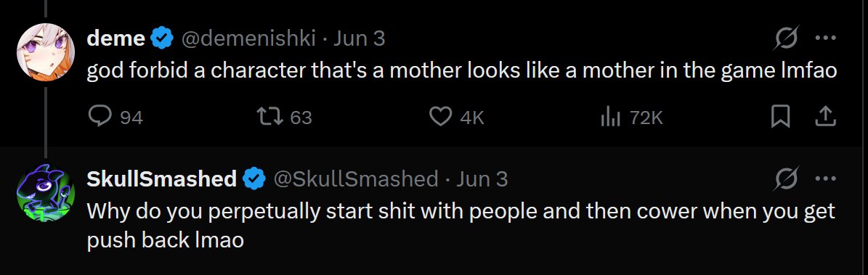Open the more options menu on deme's tweet
868x275 pixels.
coord(825,38)
